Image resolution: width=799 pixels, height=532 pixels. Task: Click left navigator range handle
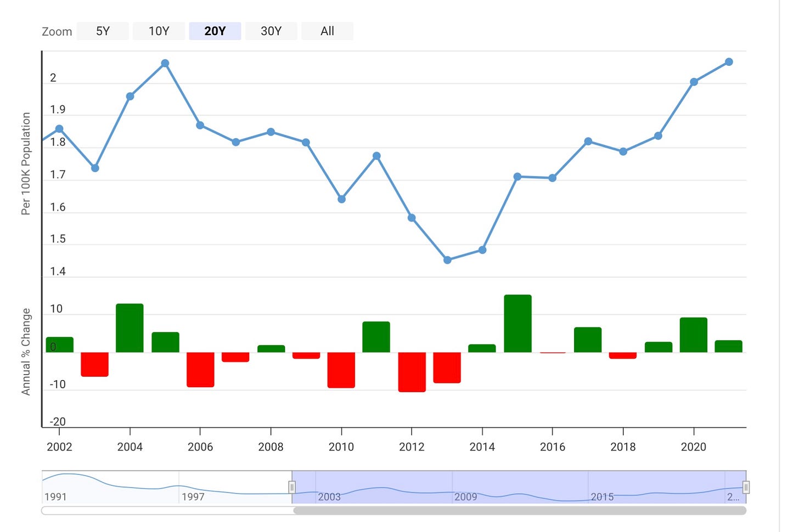tap(292, 487)
